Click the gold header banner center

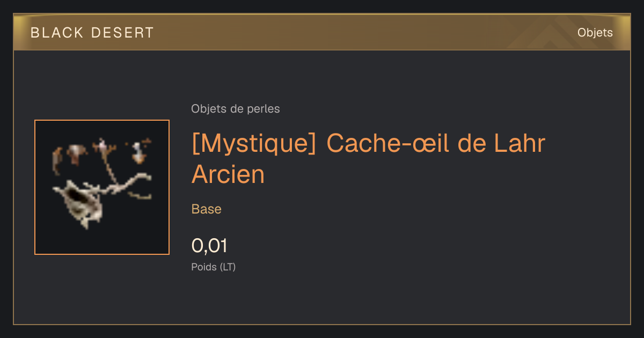pyautogui.click(x=322, y=32)
